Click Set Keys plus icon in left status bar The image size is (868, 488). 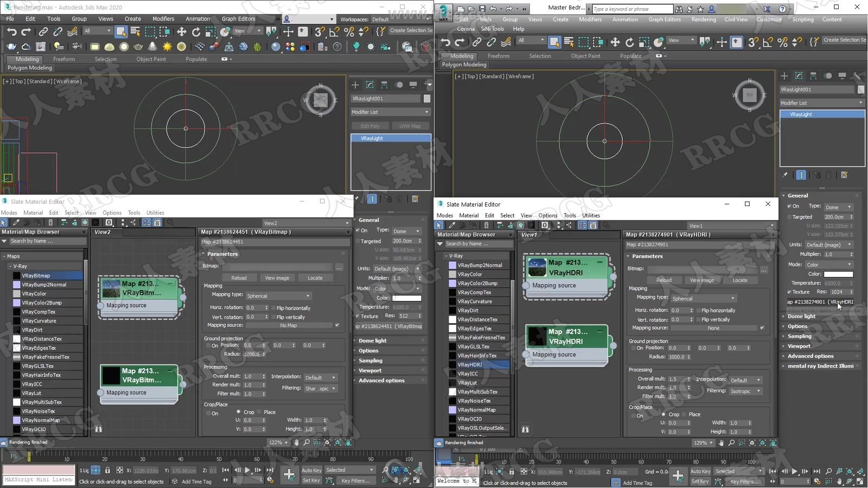tap(289, 475)
